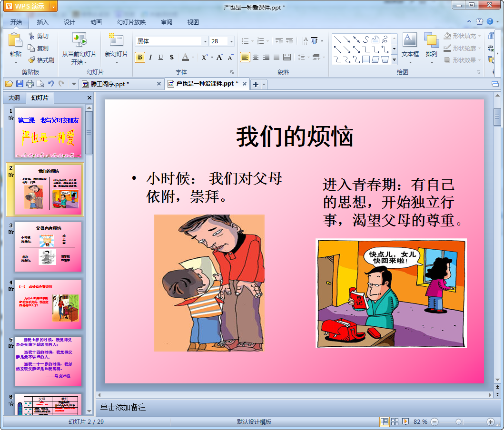Collapse the ribbon with the up caret

(469, 21)
